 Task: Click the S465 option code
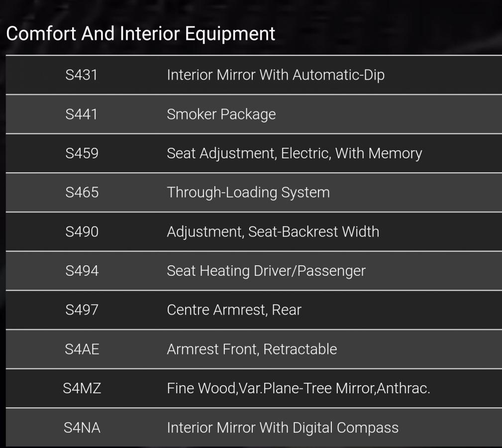(x=82, y=192)
